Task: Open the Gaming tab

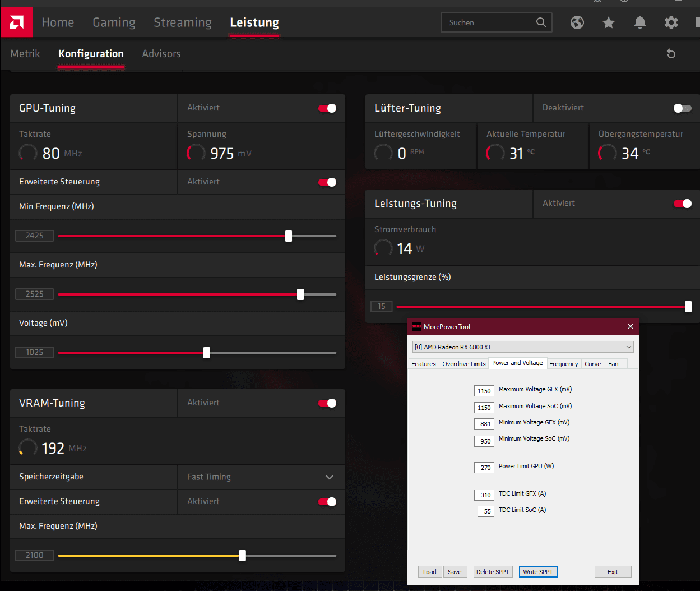Action: click(x=114, y=22)
